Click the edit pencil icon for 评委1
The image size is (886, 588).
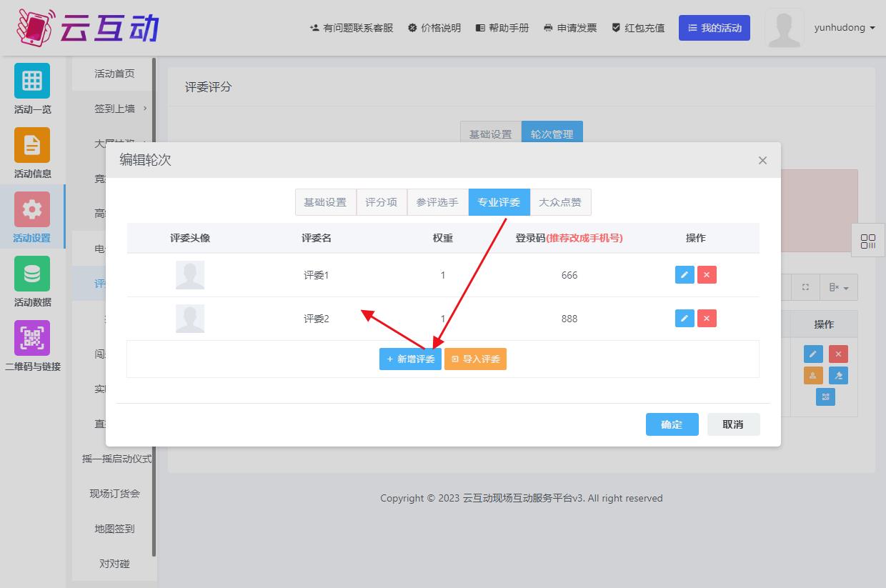pyautogui.click(x=685, y=275)
